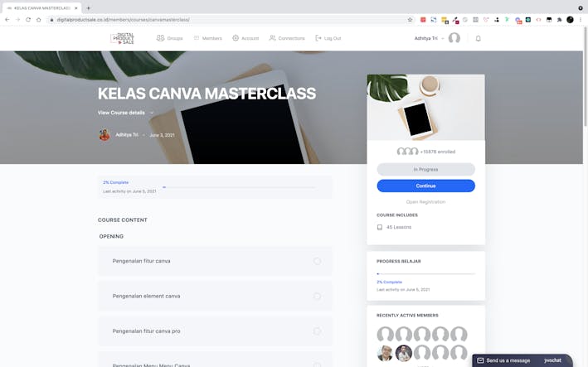Open a new browser tab
This screenshot has height=367, width=588.
[x=89, y=7]
